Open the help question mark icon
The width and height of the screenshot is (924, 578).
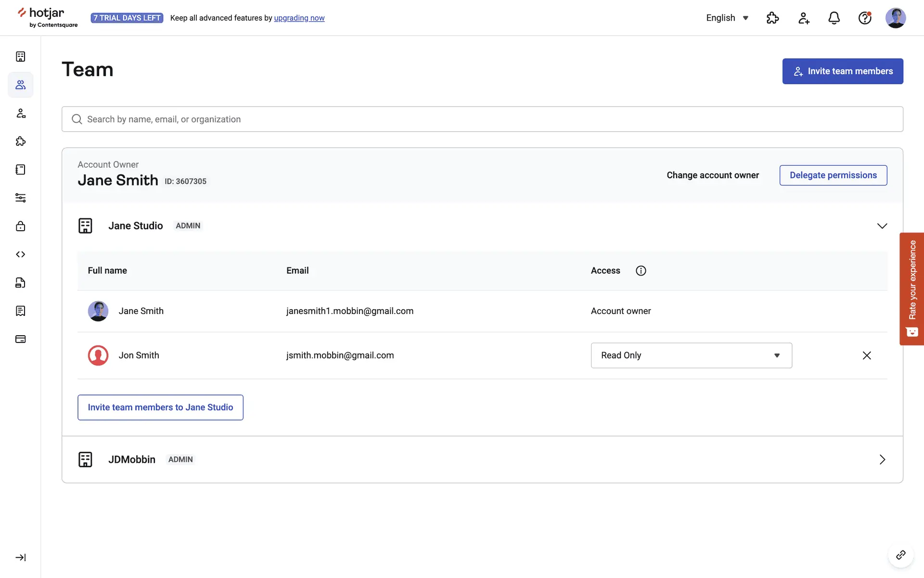click(x=865, y=18)
